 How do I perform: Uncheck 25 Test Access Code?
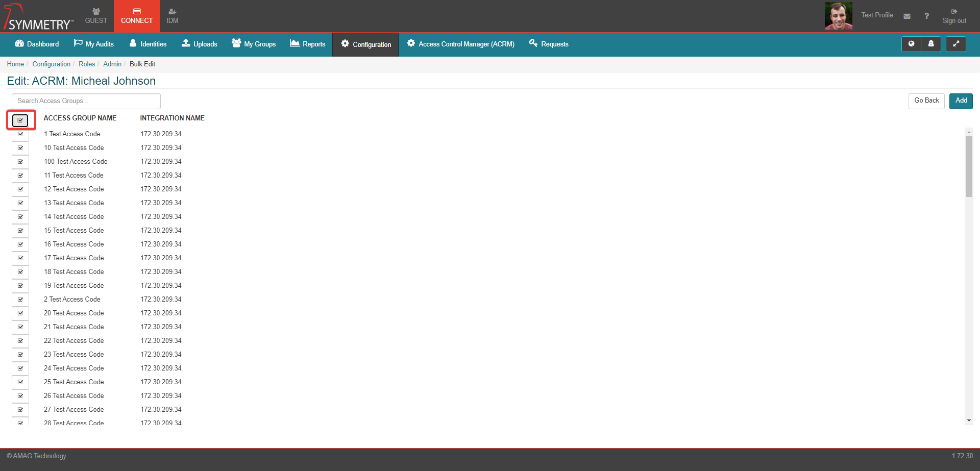pyautogui.click(x=20, y=382)
